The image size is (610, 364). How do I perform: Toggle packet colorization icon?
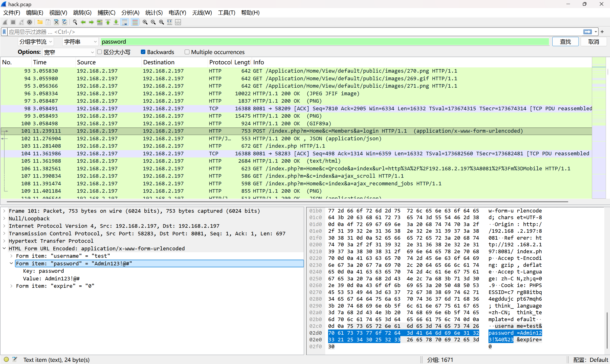tap(135, 22)
